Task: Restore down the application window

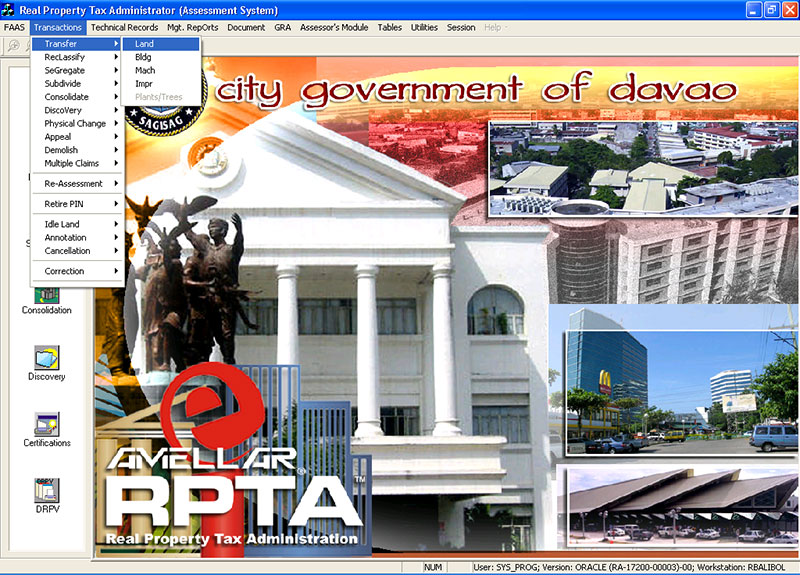Action: [771, 10]
